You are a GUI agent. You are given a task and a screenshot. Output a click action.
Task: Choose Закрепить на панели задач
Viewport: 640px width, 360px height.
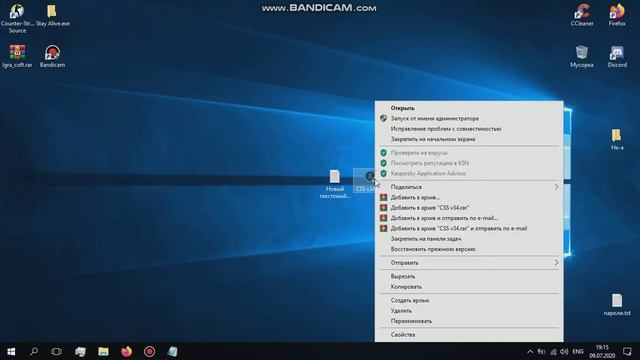pos(469,239)
